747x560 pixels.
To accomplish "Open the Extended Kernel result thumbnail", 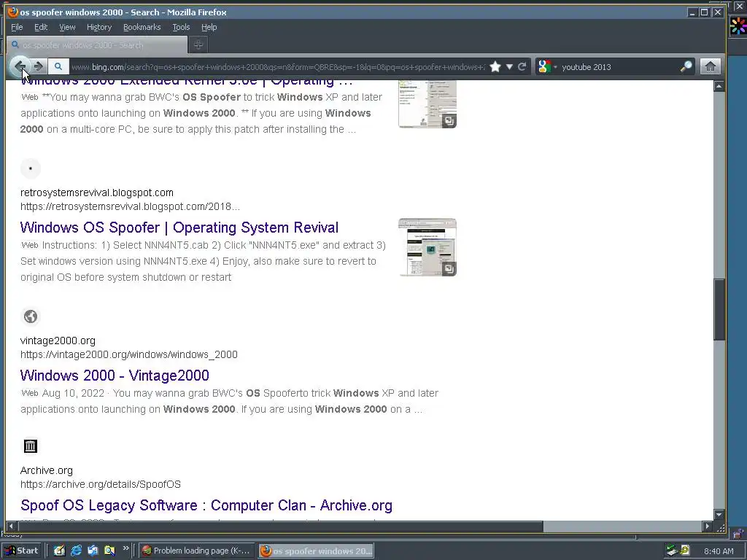I will click(x=427, y=104).
